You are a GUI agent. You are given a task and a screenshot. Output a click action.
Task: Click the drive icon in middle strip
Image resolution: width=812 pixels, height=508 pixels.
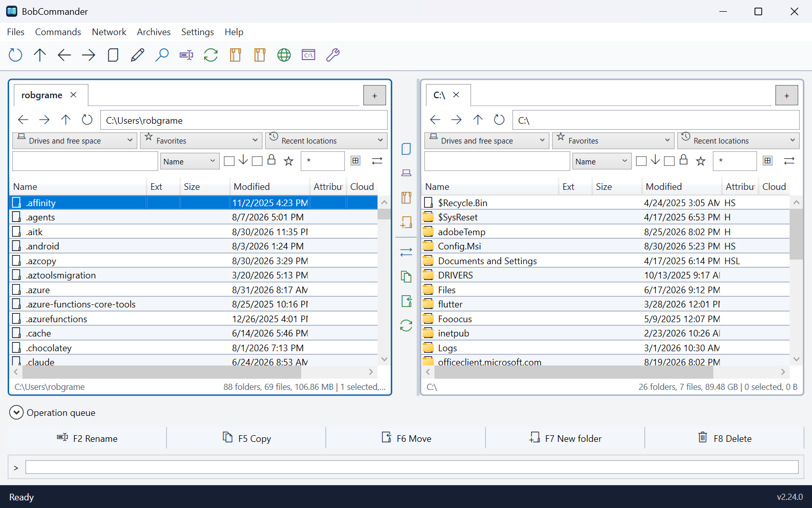406,173
